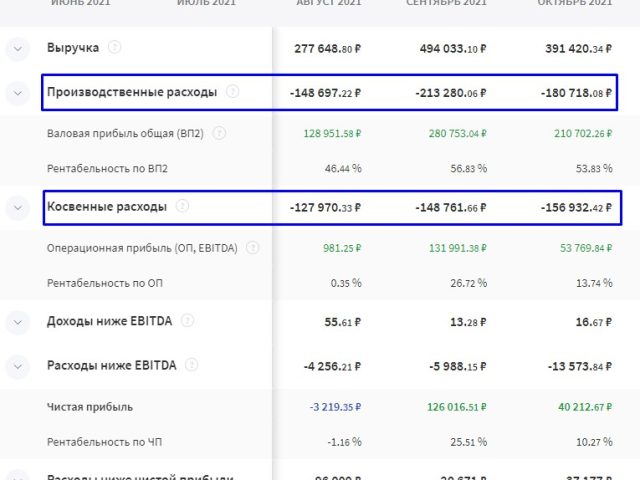The width and height of the screenshot is (640, 480).
Task: Open info hint for Расходы ниже EBITDA
Action: (191, 365)
